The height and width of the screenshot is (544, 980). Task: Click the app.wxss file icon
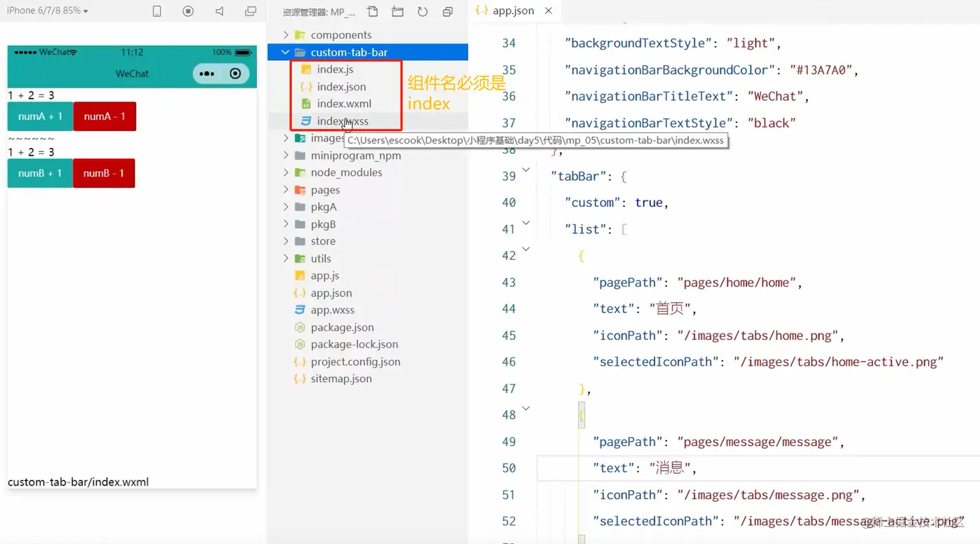(299, 310)
